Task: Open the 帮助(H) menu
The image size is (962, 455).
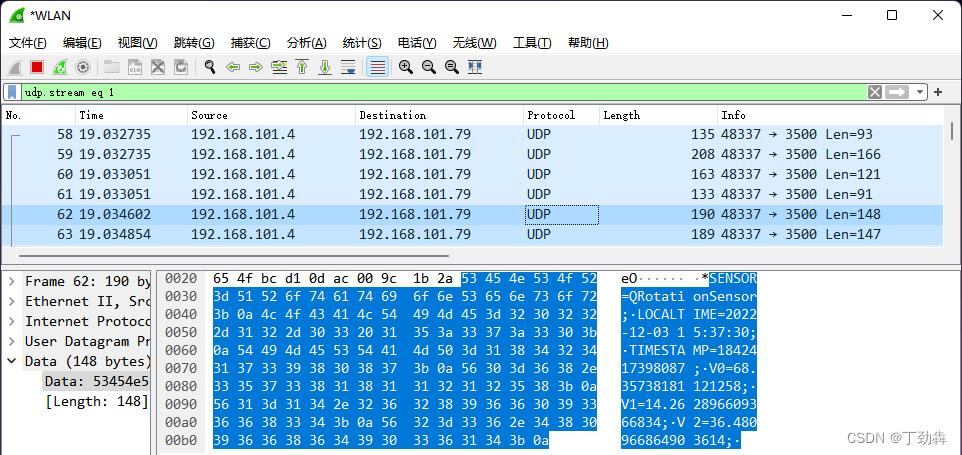Action: coord(588,43)
